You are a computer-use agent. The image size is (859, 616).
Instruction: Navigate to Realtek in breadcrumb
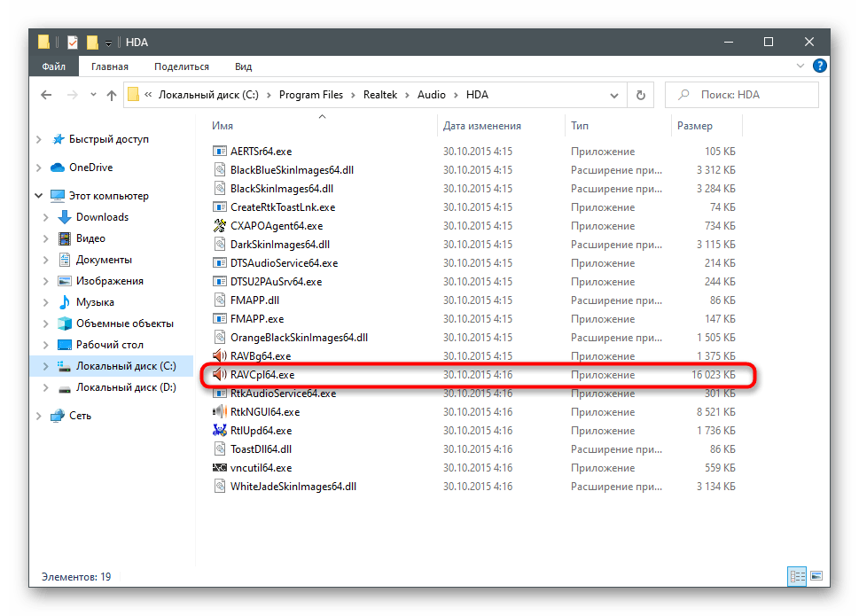pos(380,95)
